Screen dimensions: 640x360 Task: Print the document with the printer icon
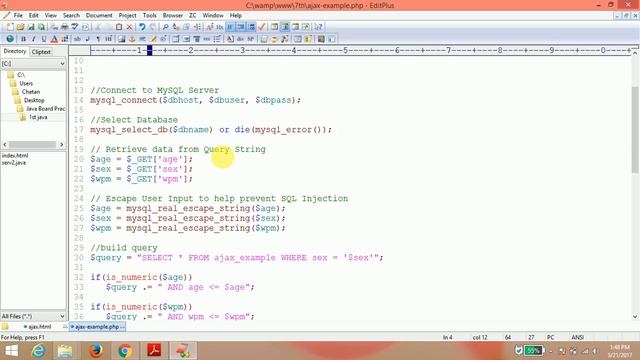click(64, 27)
